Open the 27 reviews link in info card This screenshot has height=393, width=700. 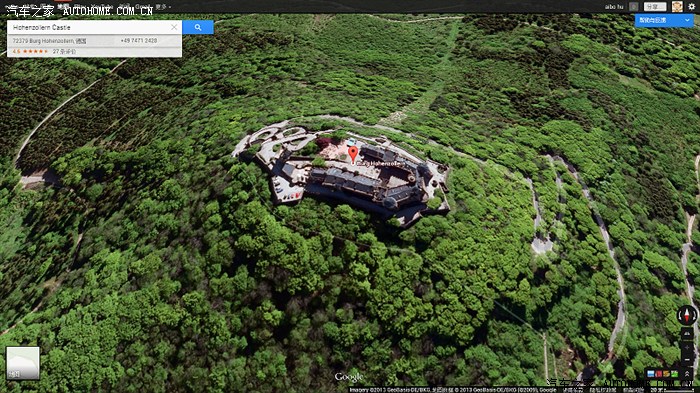(64, 51)
